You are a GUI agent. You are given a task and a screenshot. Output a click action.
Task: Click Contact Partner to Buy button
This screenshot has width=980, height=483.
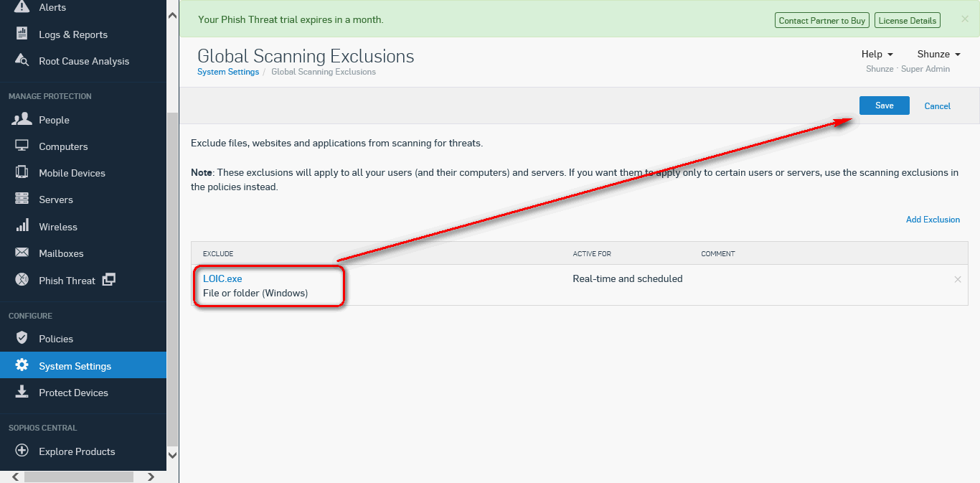[824, 20]
